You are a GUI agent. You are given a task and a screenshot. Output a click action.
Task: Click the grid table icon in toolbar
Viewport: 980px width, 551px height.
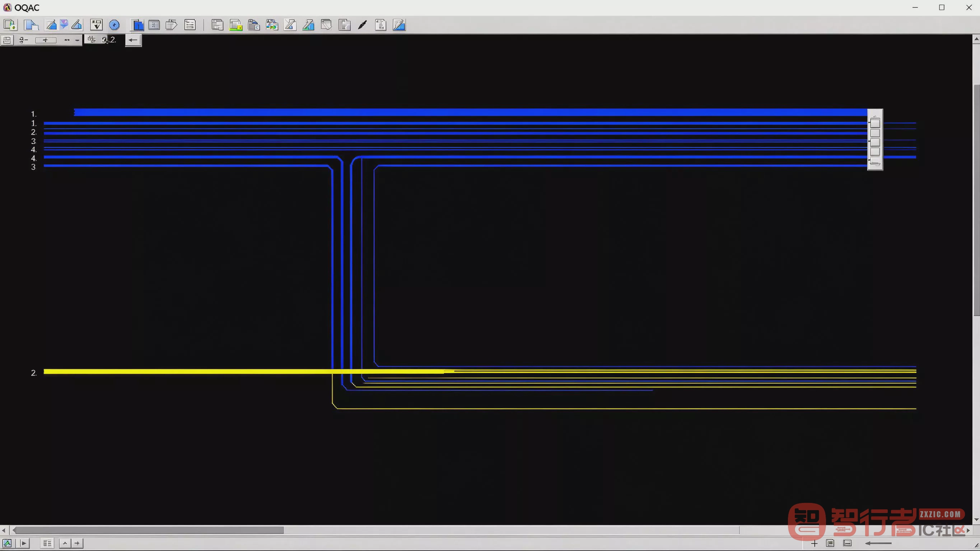[154, 25]
